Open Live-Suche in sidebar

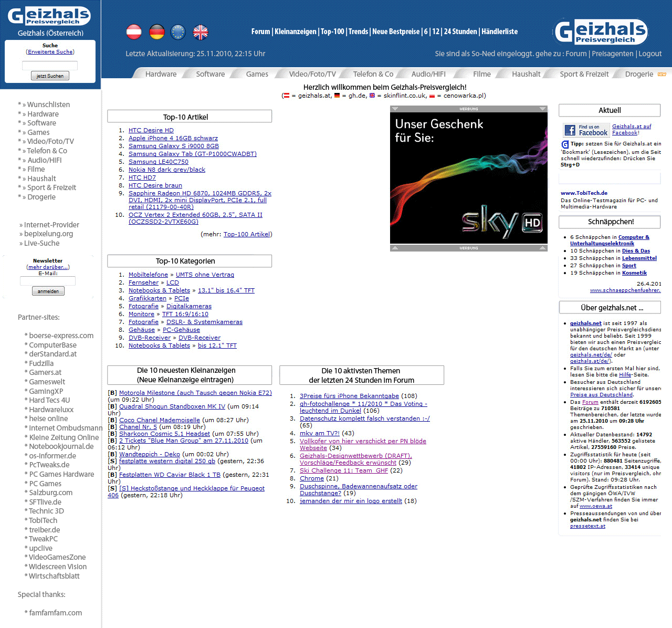pyautogui.click(x=41, y=243)
